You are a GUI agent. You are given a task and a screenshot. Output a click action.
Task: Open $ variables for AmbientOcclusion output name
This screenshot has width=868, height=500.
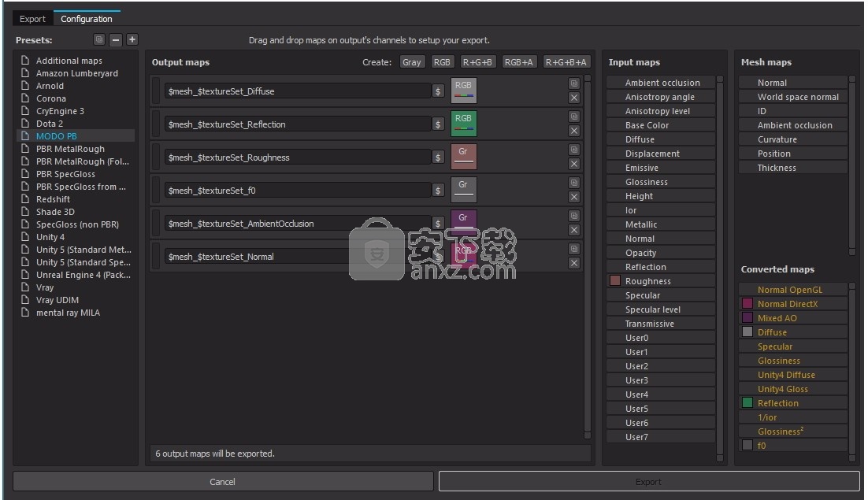point(438,224)
